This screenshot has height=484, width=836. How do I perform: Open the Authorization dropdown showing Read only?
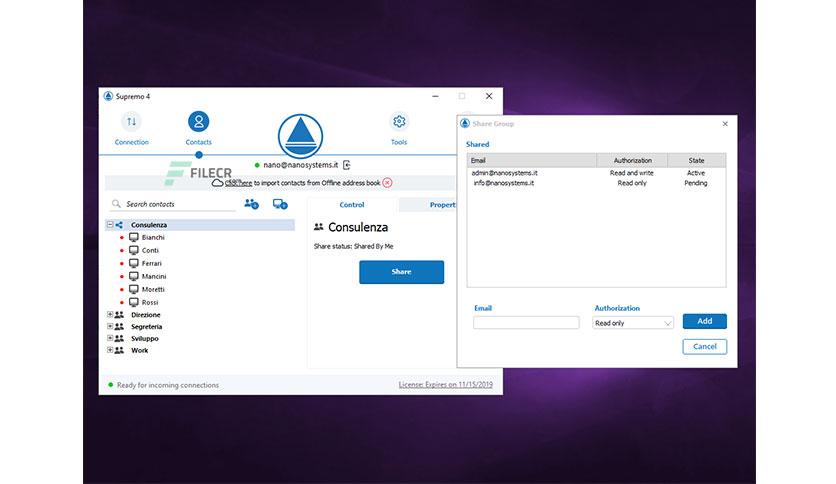point(633,323)
